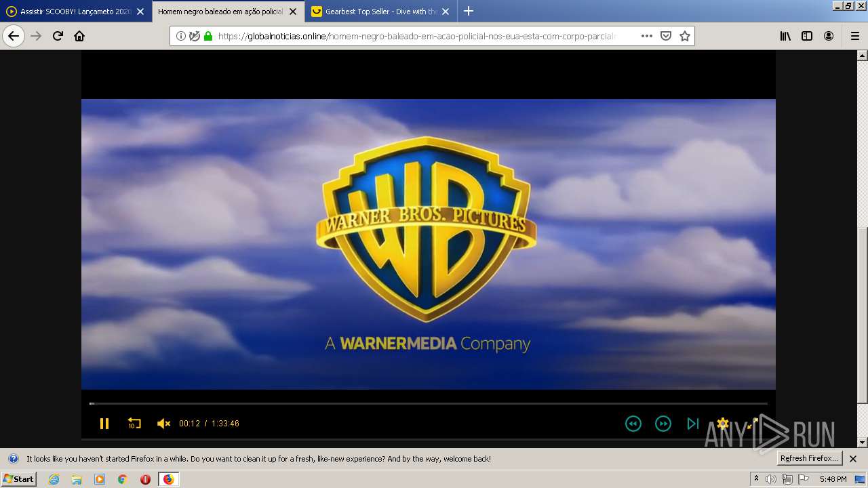
Task: Click the fast-forward circle button in player
Action: click(x=663, y=424)
